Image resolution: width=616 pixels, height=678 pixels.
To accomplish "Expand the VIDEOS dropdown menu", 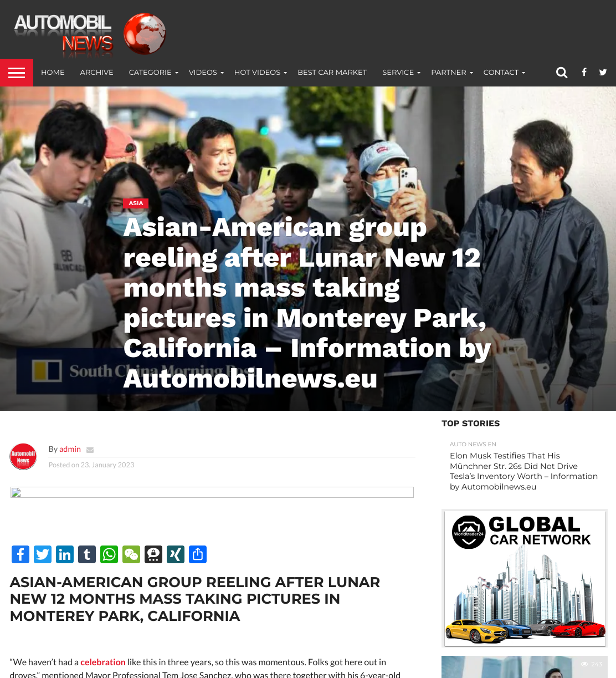I will 206,73.
